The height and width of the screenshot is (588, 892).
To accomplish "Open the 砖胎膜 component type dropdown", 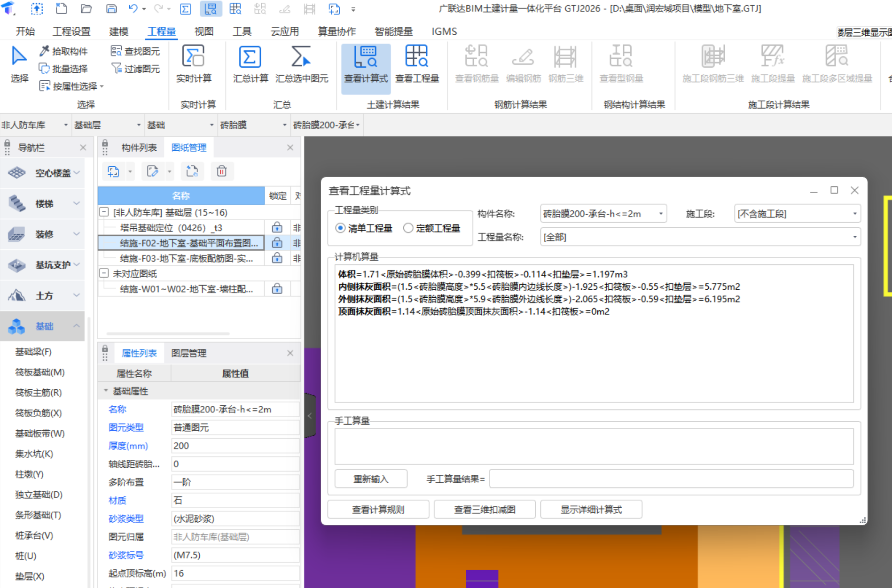I will tap(253, 125).
